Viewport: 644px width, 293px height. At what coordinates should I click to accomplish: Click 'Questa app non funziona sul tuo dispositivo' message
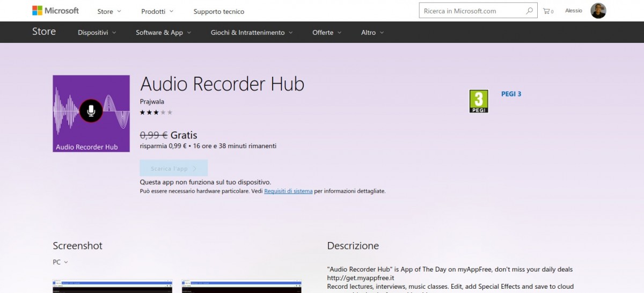[x=206, y=182]
